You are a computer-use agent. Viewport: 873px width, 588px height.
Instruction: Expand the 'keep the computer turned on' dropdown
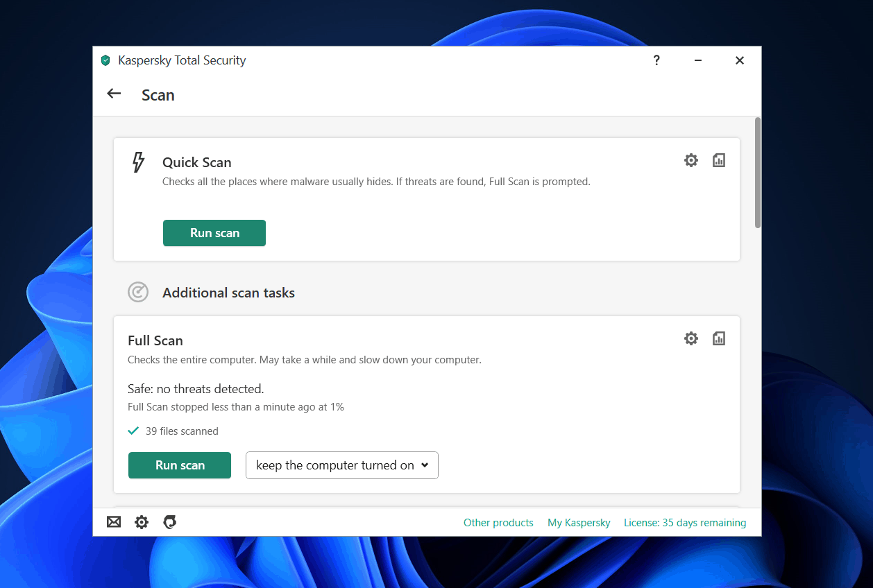342,465
